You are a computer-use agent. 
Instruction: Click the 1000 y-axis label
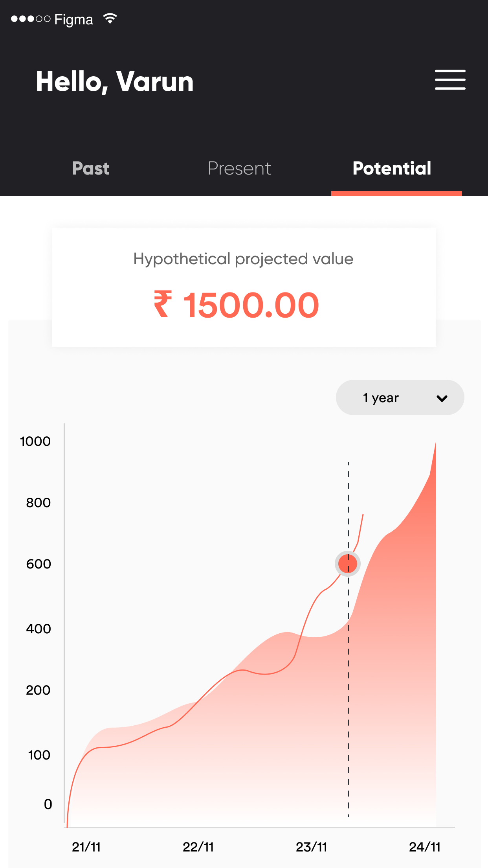[35, 441]
